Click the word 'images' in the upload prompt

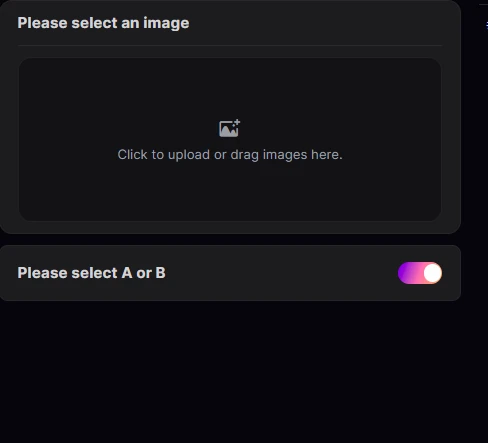point(285,155)
